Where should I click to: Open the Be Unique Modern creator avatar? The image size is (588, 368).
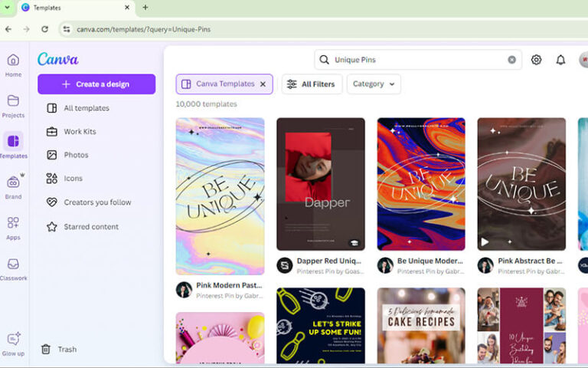click(x=385, y=265)
